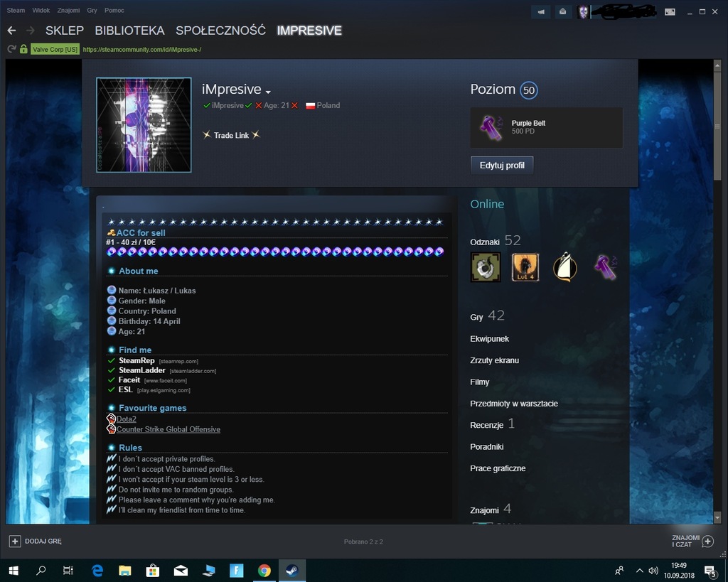Image resolution: width=728 pixels, height=582 pixels.
Task: Go to SPOŁECZNOŚĆ tab
Action: tap(220, 31)
